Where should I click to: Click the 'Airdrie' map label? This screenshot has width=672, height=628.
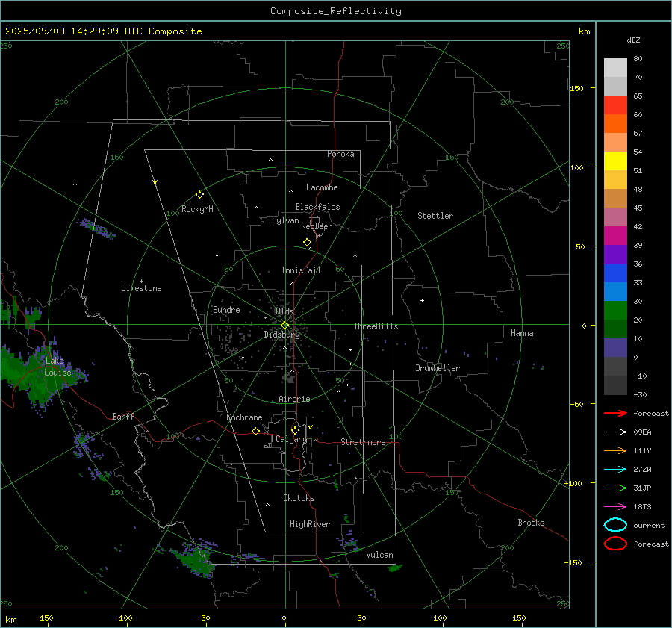pos(294,399)
